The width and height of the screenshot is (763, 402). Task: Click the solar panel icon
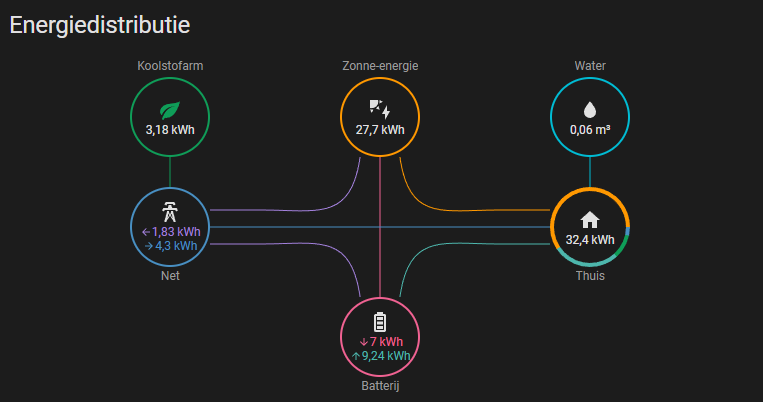380,110
